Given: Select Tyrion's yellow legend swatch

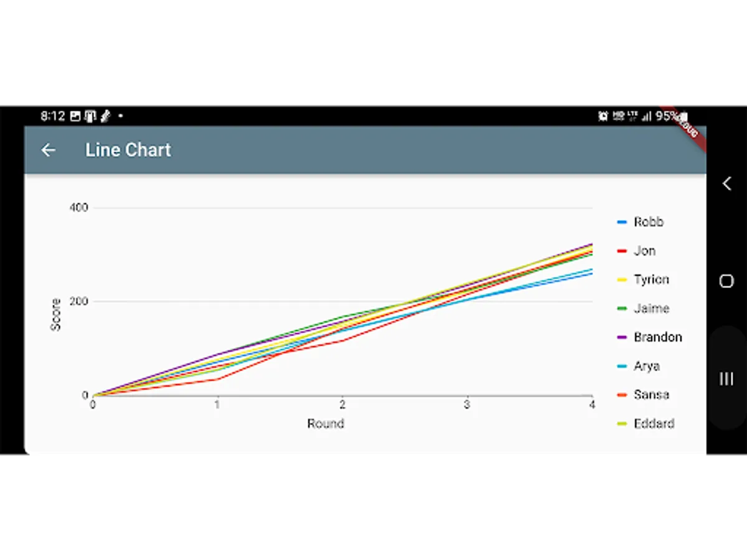Looking at the screenshot, I should pos(621,280).
